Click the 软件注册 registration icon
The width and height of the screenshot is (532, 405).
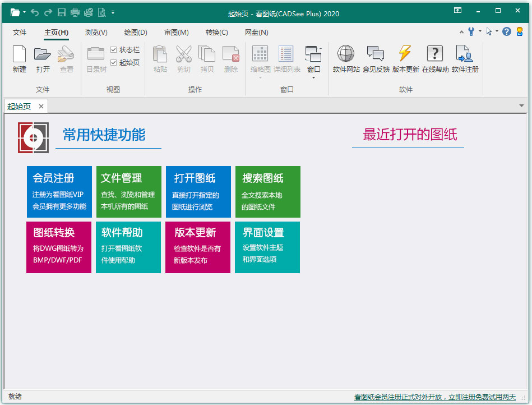[x=465, y=54]
